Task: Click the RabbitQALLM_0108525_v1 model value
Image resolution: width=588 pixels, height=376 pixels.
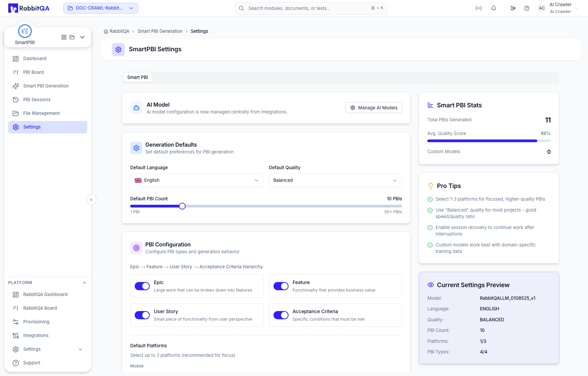Action: coord(508,298)
